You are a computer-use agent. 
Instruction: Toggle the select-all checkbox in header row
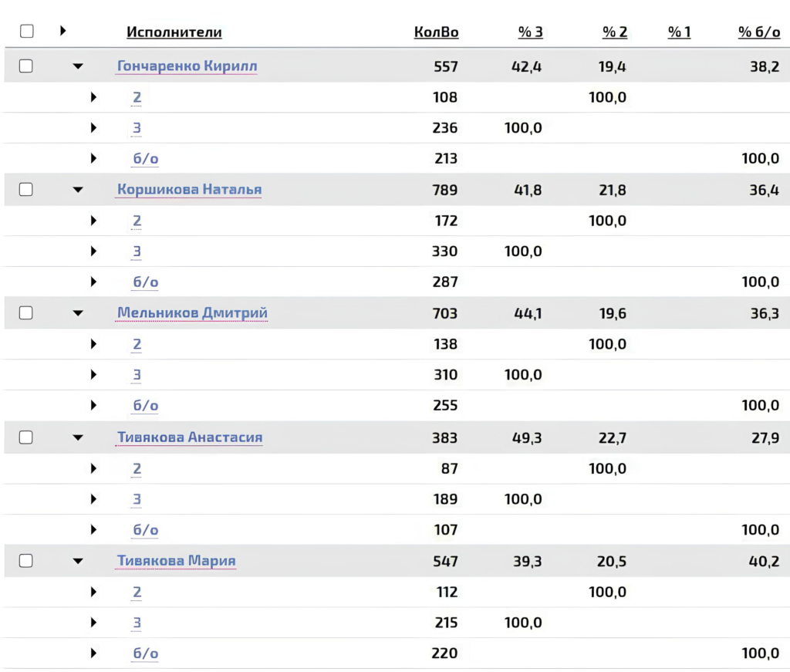click(x=26, y=32)
